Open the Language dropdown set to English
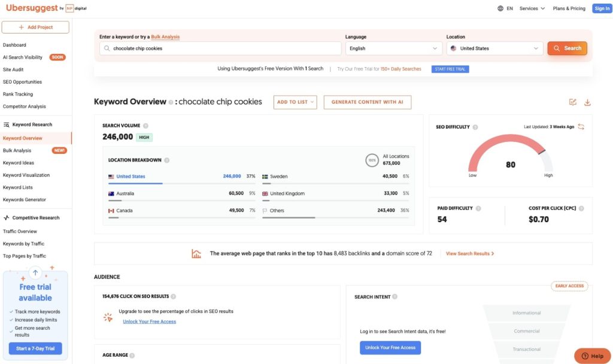This screenshot has width=613, height=364. coord(393,48)
